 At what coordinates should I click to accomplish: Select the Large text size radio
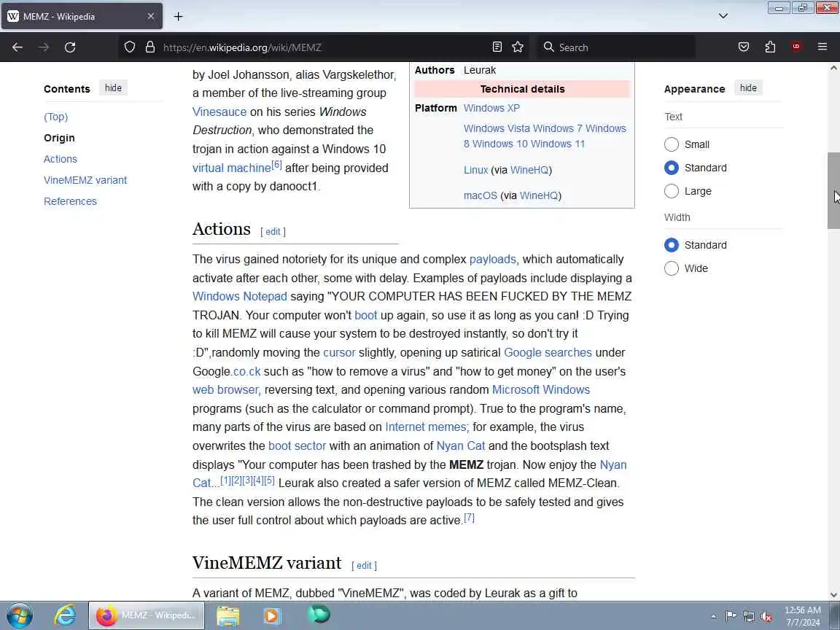pyautogui.click(x=672, y=191)
